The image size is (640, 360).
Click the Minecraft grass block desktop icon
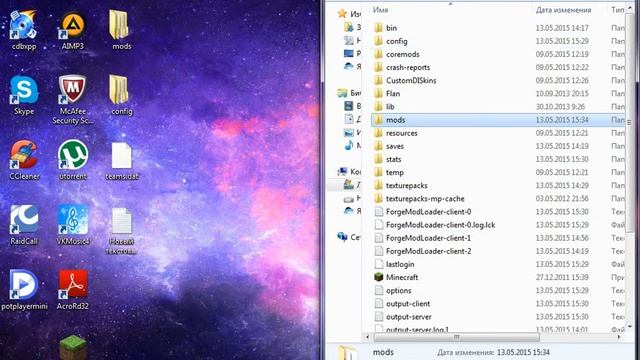click(x=73, y=347)
